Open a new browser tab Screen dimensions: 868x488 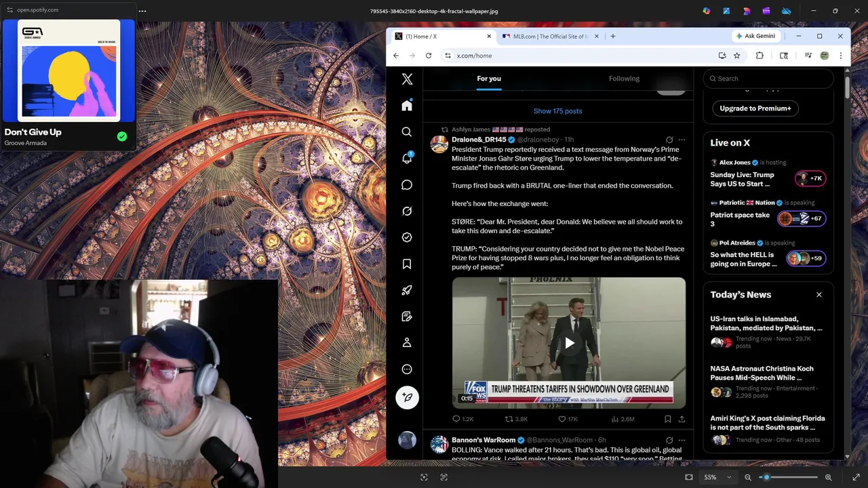point(613,37)
